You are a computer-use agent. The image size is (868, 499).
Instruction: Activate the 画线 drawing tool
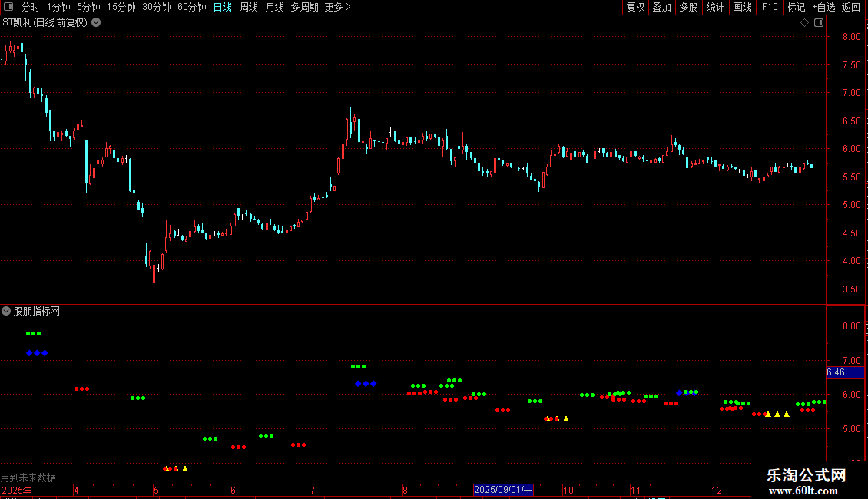tap(742, 7)
